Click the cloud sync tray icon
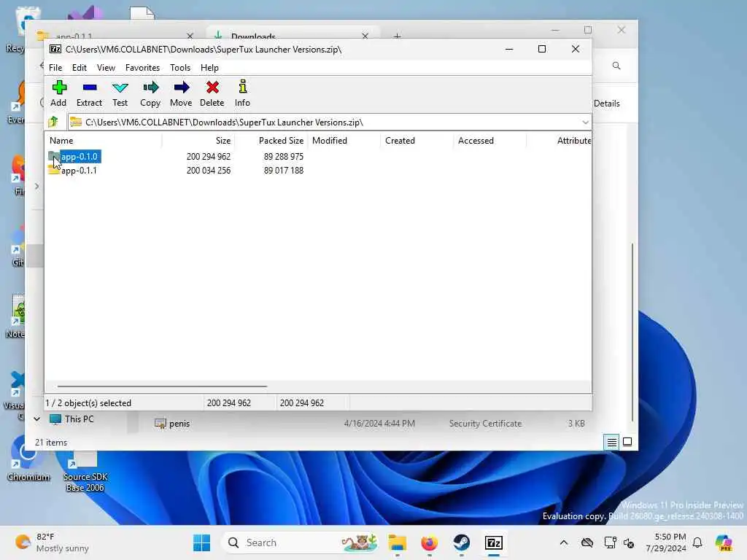The image size is (747, 560). click(587, 542)
